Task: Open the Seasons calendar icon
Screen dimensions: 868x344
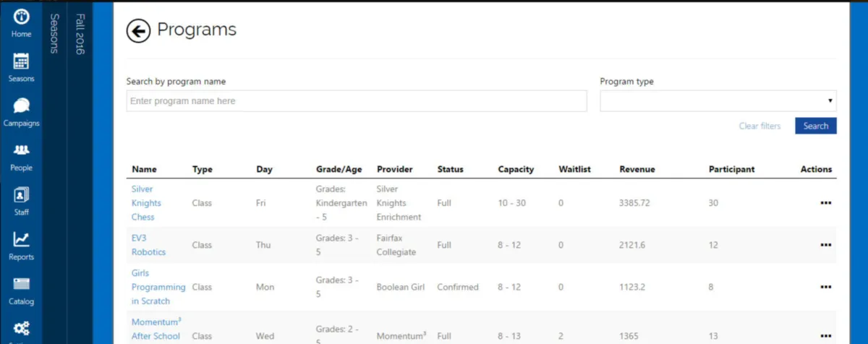Action: (21, 61)
